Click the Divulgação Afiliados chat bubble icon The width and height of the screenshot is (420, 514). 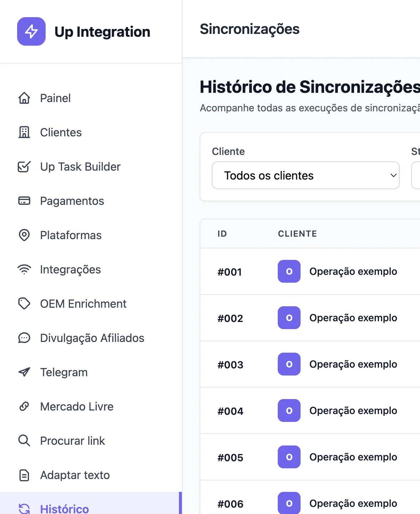24,338
